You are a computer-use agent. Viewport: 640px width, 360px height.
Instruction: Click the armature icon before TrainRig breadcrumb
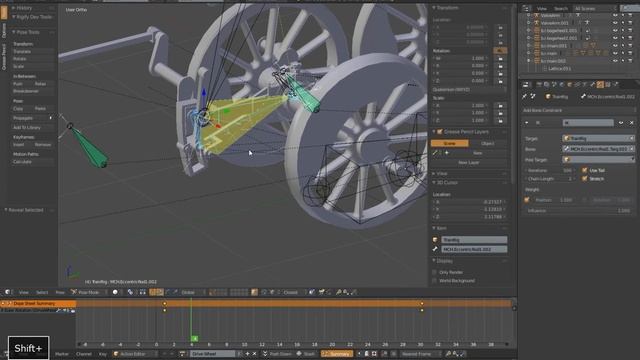click(548, 96)
